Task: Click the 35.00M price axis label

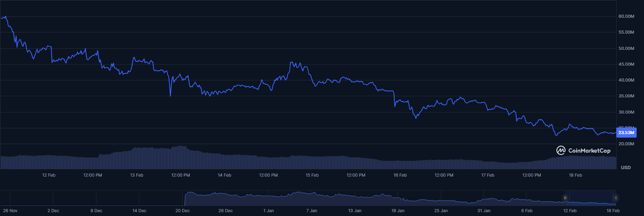Action: tap(626, 96)
